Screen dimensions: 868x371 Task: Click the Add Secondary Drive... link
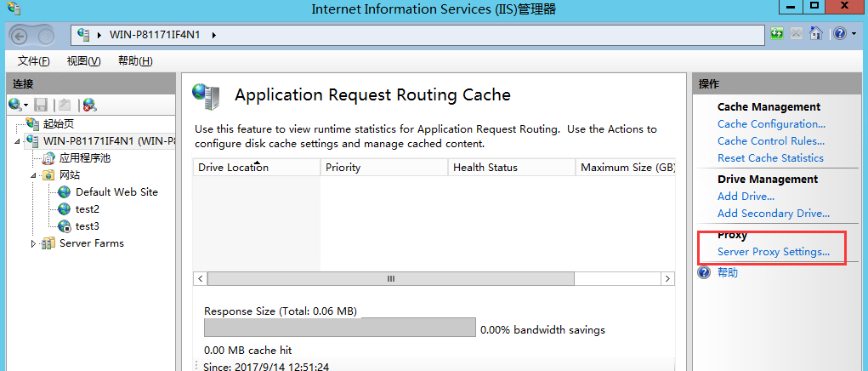(x=774, y=214)
